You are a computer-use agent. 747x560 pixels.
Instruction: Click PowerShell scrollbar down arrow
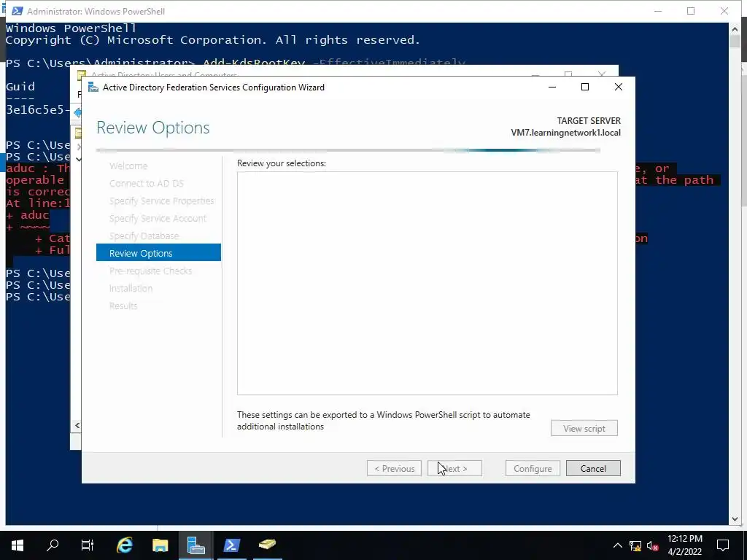tap(735, 519)
